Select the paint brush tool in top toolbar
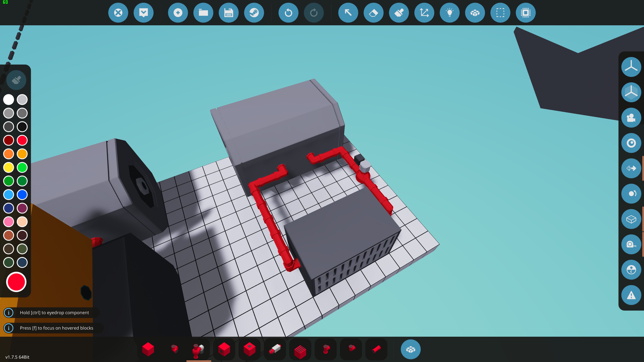644x362 pixels. click(399, 13)
